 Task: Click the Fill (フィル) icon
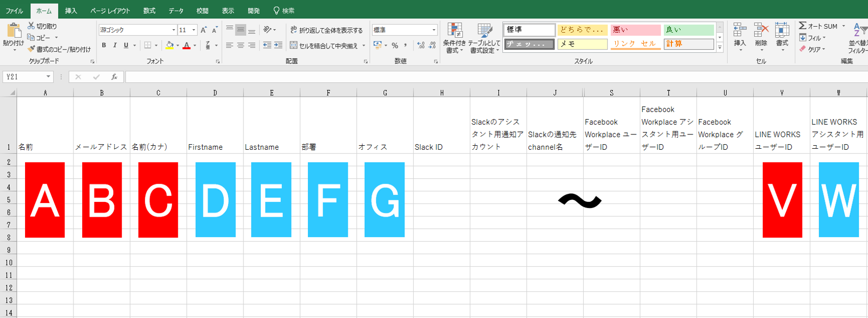pos(803,37)
